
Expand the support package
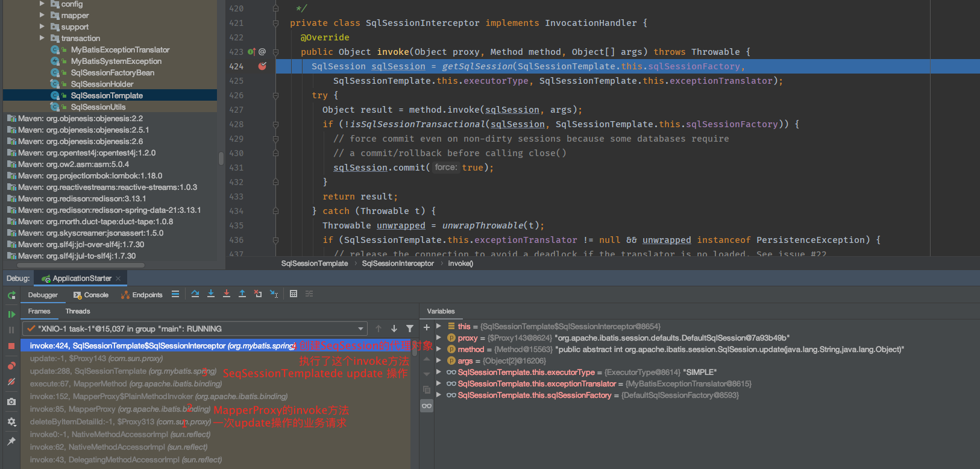click(42, 27)
